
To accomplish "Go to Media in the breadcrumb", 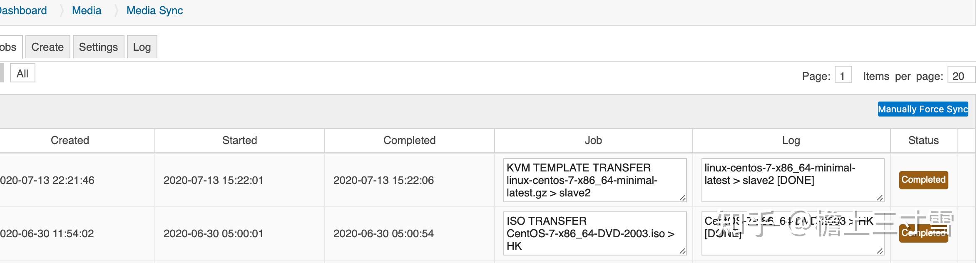I will (87, 10).
